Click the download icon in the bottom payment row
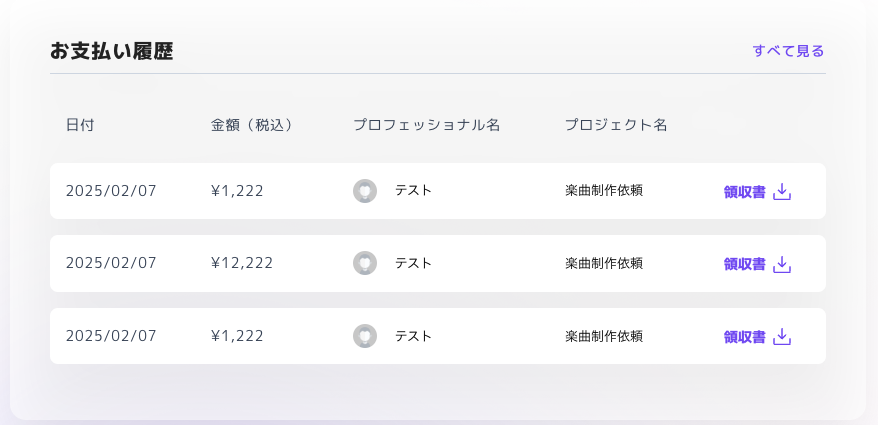 782,337
